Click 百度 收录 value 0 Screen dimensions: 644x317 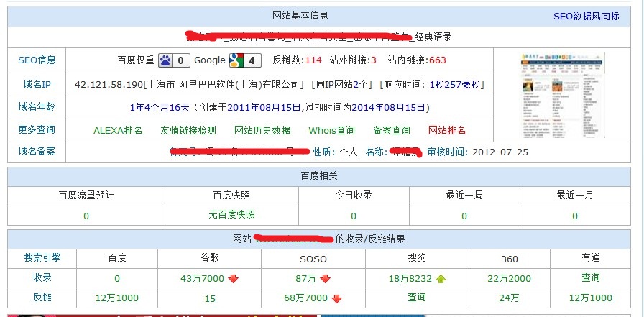(x=117, y=279)
